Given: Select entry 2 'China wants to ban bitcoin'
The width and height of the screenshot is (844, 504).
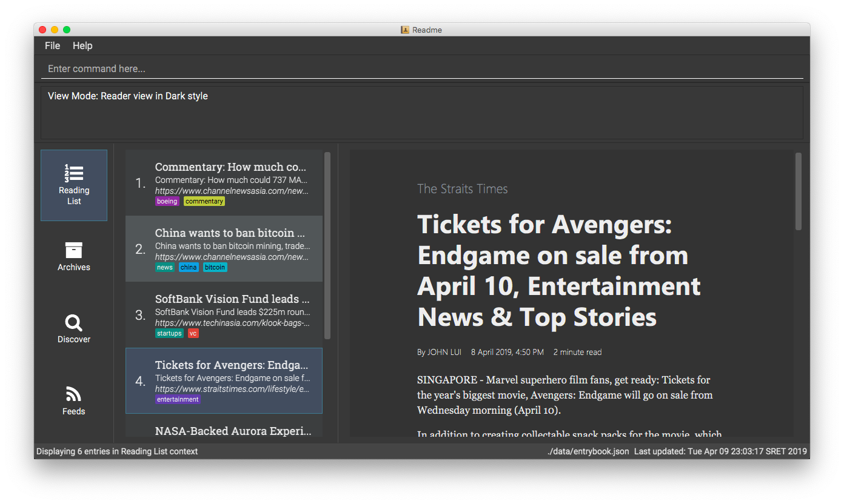Looking at the screenshot, I should coord(224,249).
